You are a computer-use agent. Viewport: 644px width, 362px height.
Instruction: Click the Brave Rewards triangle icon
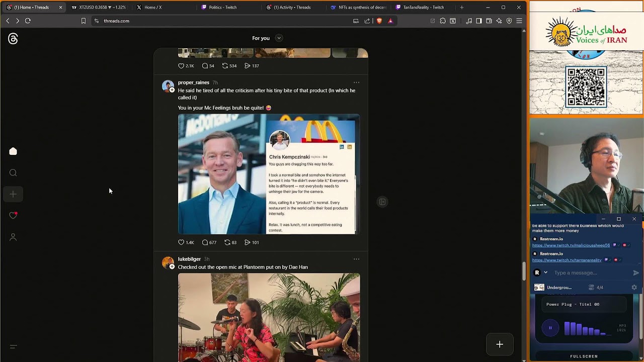pyautogui.click(x=390, y=21)
